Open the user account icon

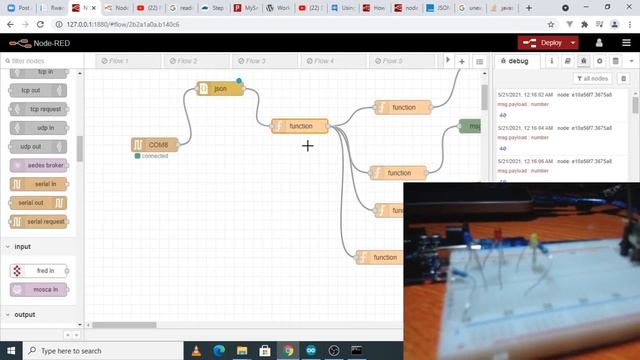click(599, 43)
